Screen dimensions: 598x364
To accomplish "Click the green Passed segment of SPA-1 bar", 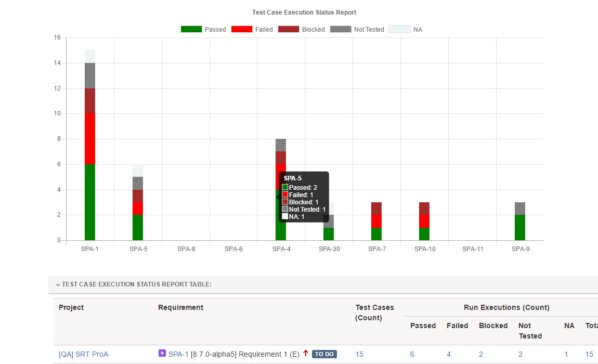I will tap(90, 202).
